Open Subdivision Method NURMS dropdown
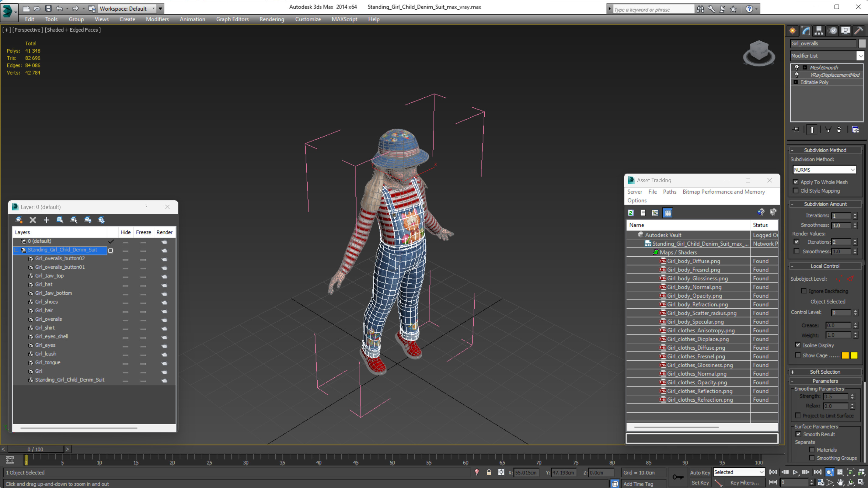Viewport: 868px width, 488px height. point(824,170)
